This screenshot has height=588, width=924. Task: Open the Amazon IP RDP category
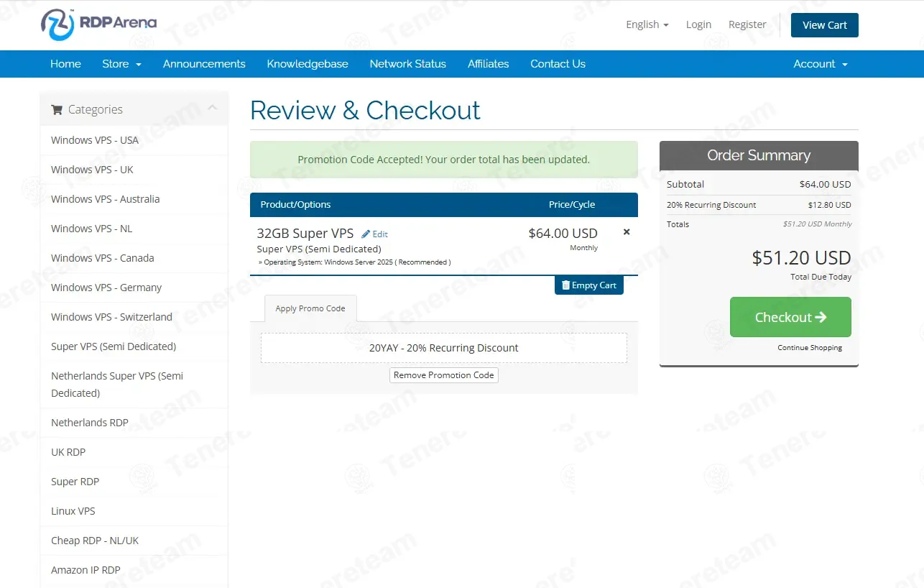click(134, 570)
